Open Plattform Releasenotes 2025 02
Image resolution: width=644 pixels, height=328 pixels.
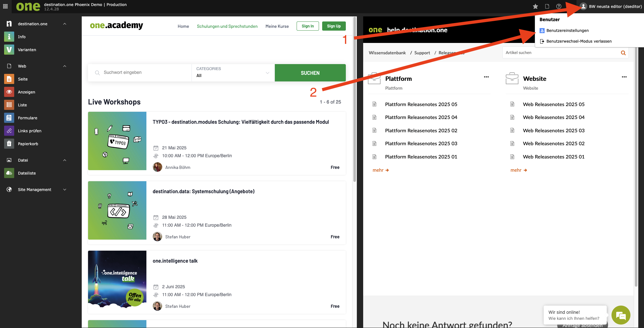(421, 131)
